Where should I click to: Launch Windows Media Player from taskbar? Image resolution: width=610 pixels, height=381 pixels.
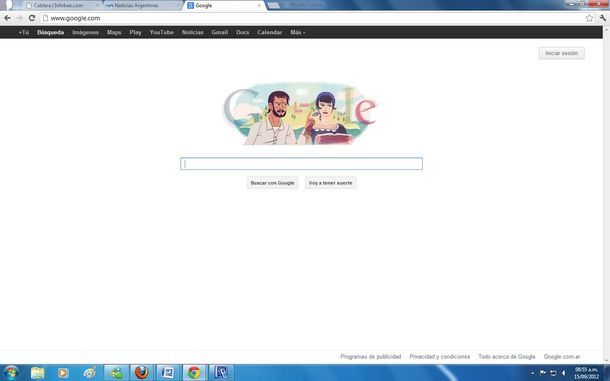[63, 373]
